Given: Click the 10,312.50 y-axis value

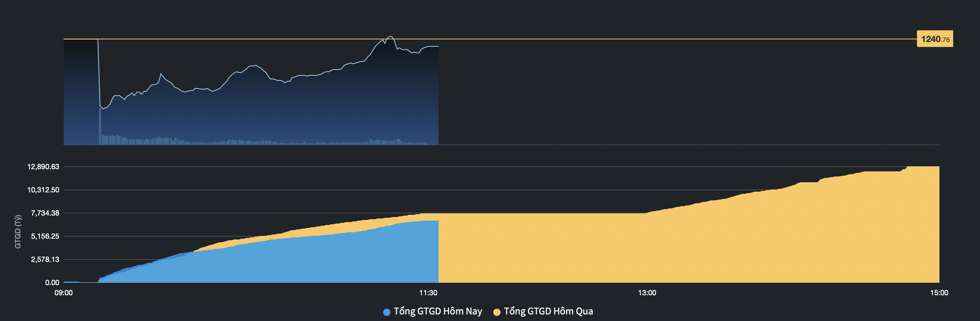Looking at the screenshot, I should pos(43,190).
